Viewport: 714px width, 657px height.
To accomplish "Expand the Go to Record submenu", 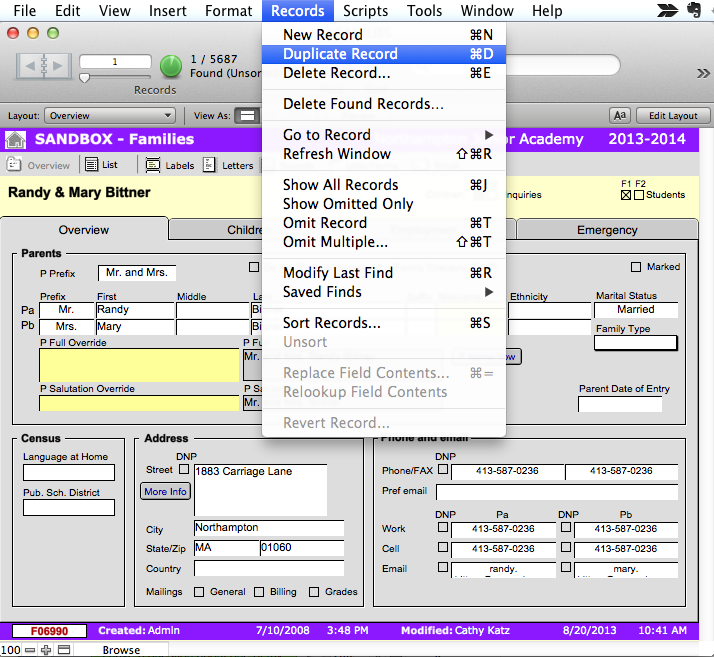I will tap(385, 135).
